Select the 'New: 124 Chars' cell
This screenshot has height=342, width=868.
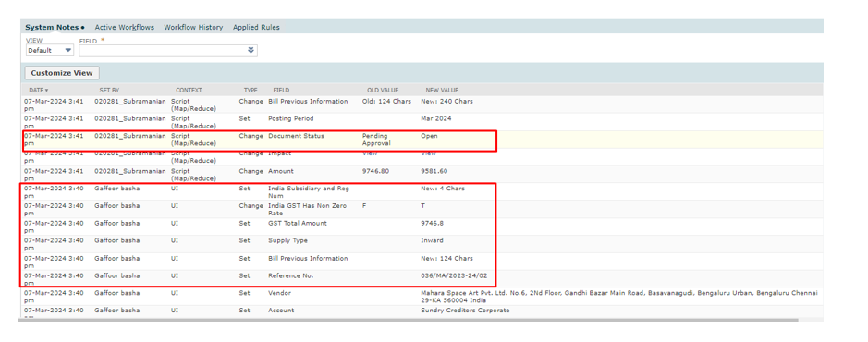(x=446, y=259)
